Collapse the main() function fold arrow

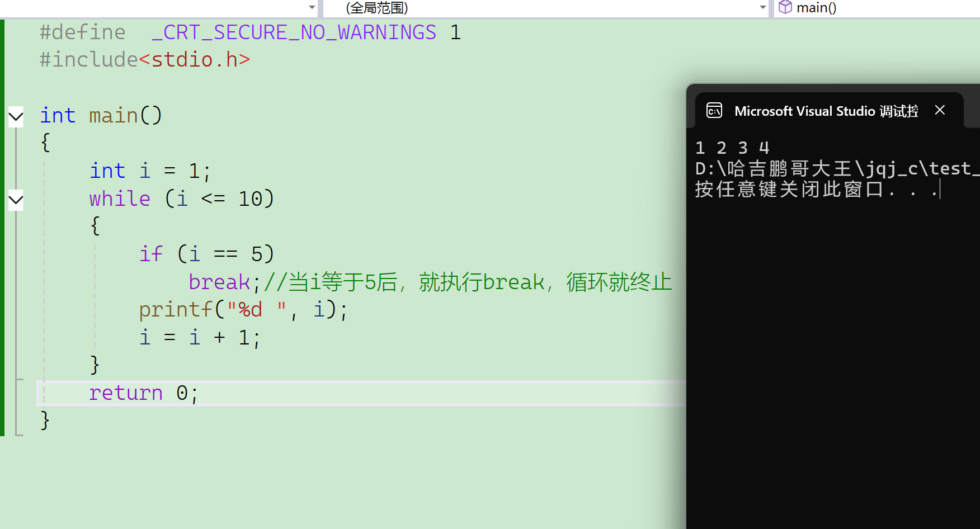pyautogui.click(x=16, y=116)
